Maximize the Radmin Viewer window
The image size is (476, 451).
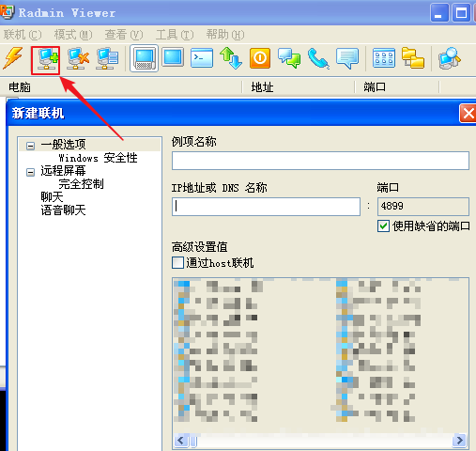click(461, 13)
